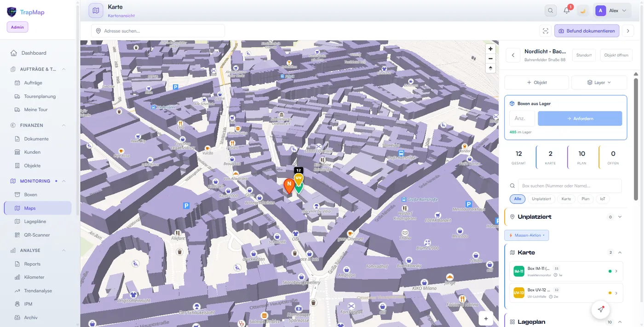The width and height of the screenshot is (644, 327).
Task: Select the IoT filter chip
Action: pos(603,199)
